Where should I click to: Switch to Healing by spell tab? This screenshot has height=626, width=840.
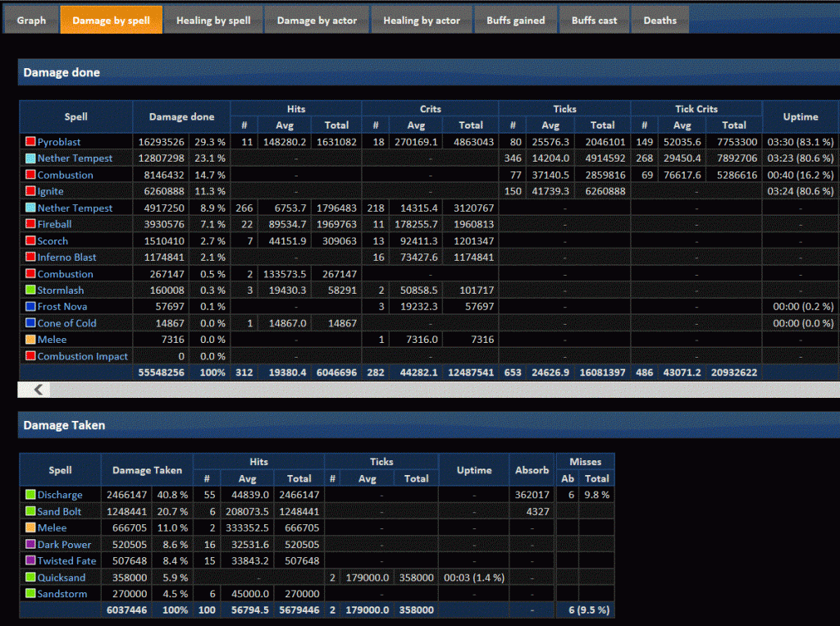[213, 21]
